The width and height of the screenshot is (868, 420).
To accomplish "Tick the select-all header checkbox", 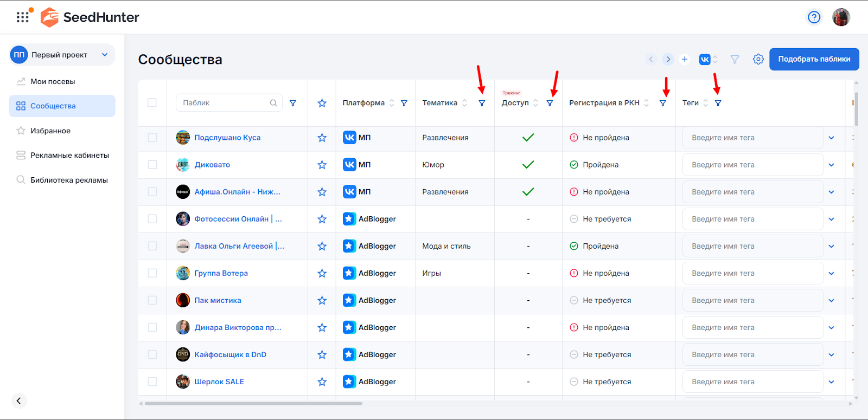I will [x=152, y=103].
